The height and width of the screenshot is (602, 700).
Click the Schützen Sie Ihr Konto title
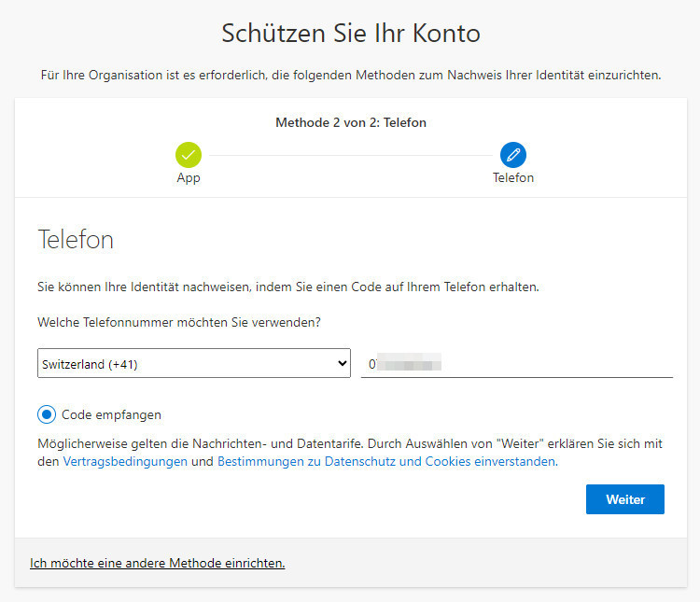click(350, 35)
